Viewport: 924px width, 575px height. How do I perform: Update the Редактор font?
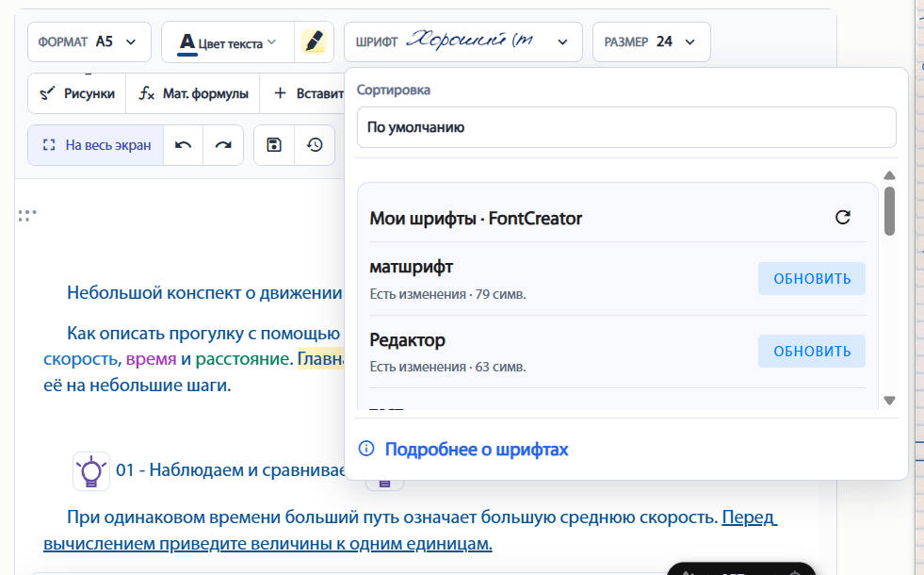click(x=812, y=351)
